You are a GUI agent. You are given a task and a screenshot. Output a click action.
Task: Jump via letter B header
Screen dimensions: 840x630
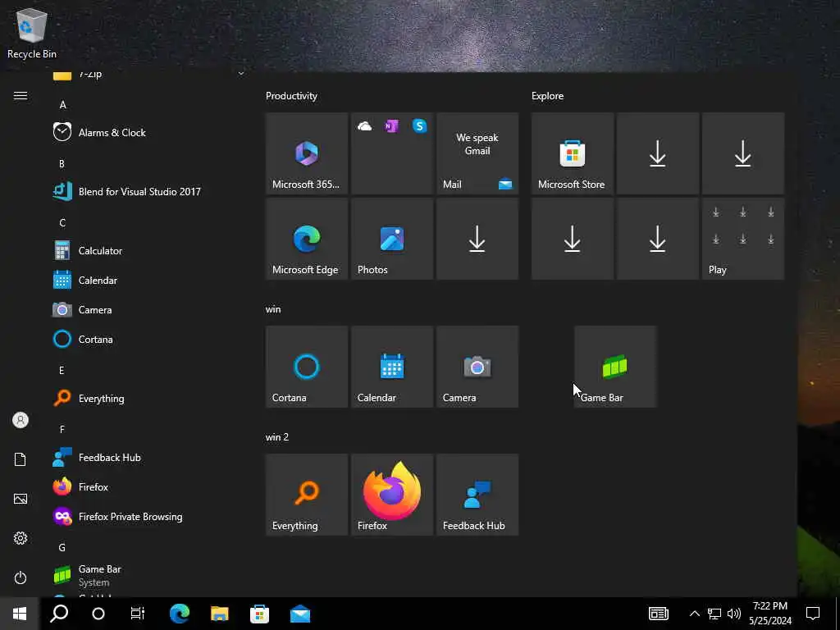coord(62,163)
